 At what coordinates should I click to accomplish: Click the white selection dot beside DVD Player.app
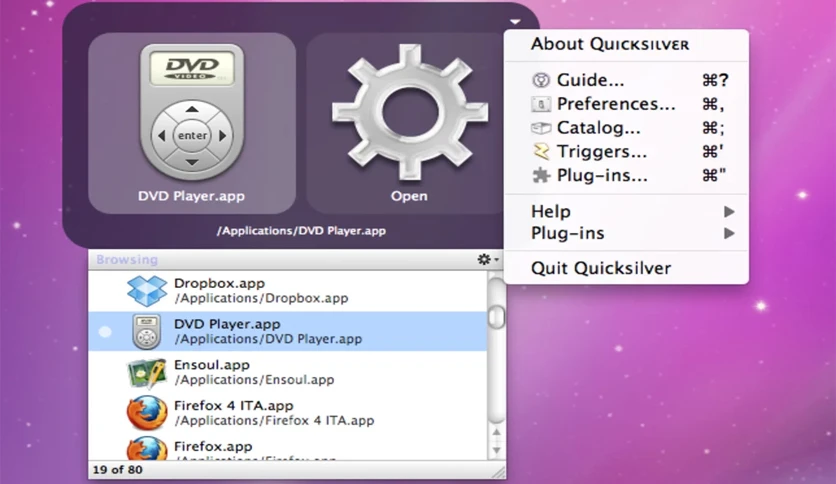pyautogui.click(x=106, y=332)
